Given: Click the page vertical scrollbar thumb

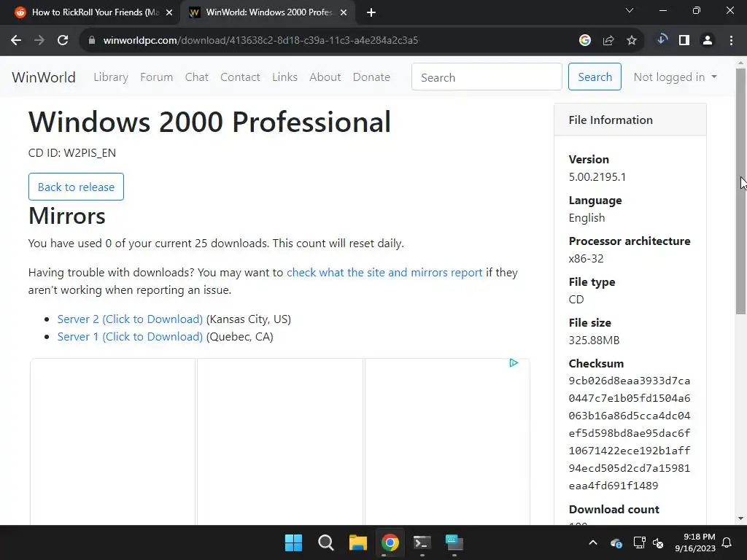Looking at the screenshot, I should tap(740, 191).
